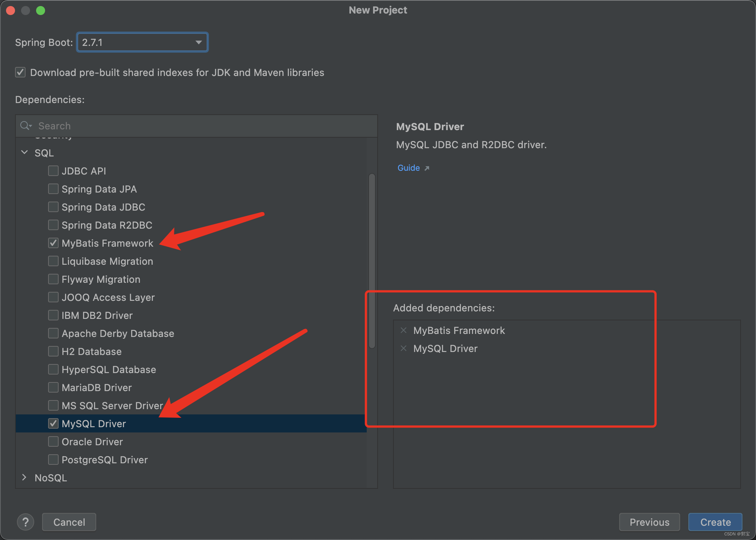This screenshot has width=756, height=540.
Task: Open the Spring Boot version dropdown
Action: pyautogui.click(x=198, y=42)
